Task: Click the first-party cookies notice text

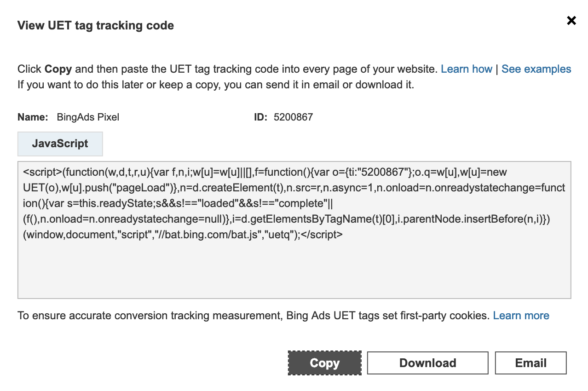Action: pyautogui.click(x=230, y=316)
